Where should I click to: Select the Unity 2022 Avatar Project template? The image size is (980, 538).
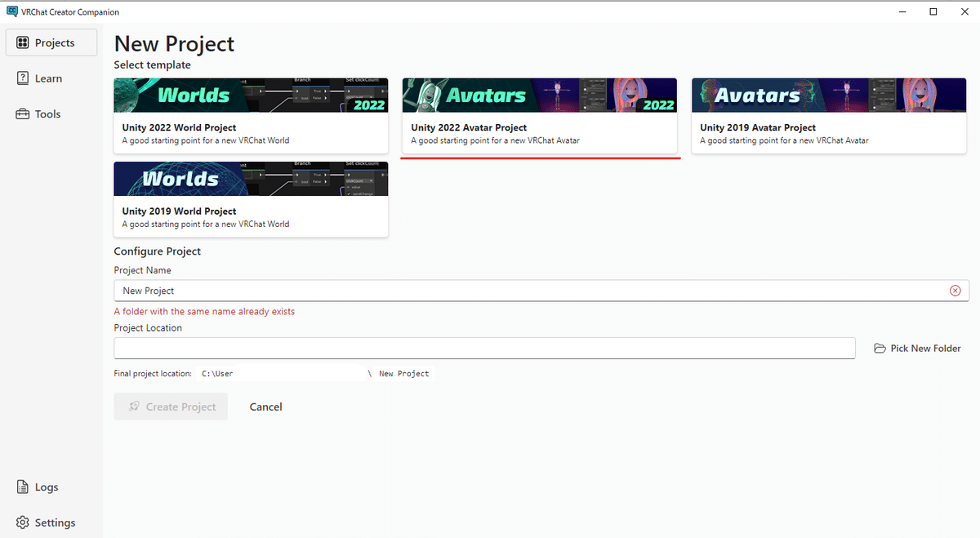(540, 115)
